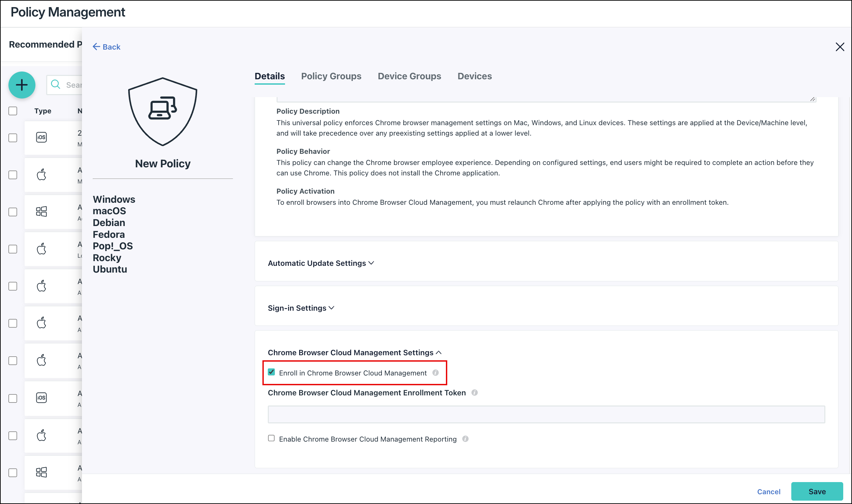Save the new policy

point(817,491)
